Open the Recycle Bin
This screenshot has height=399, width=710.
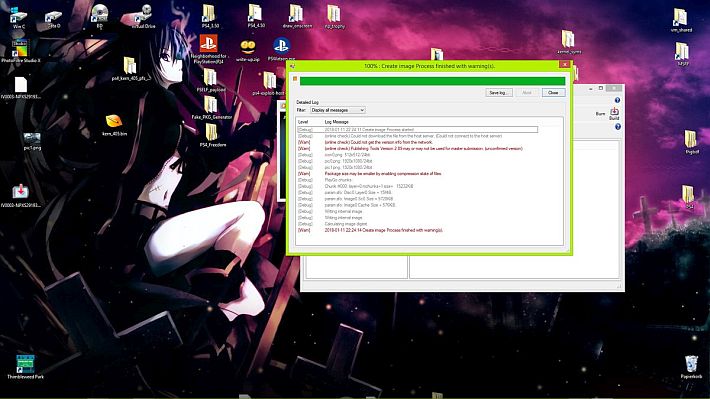[691, 367]
